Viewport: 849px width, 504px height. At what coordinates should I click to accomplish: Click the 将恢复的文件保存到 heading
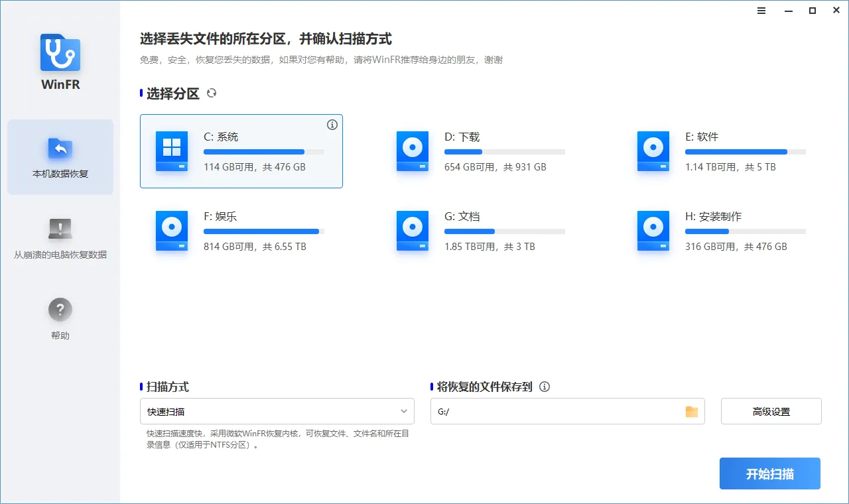click(x=485, y=387)
